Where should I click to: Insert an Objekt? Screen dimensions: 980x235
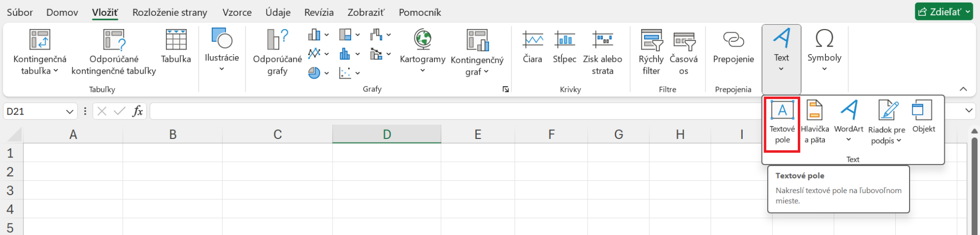point(923,117)
